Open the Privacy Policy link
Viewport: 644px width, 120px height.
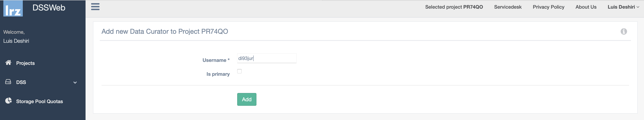[549, 7]
